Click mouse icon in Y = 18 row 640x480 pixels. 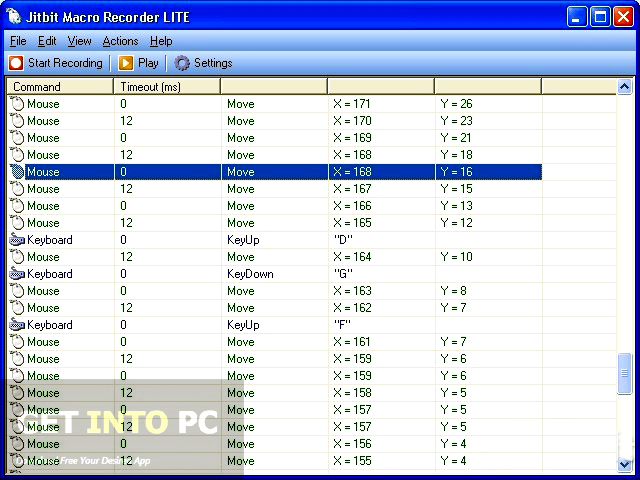point(17,155)
